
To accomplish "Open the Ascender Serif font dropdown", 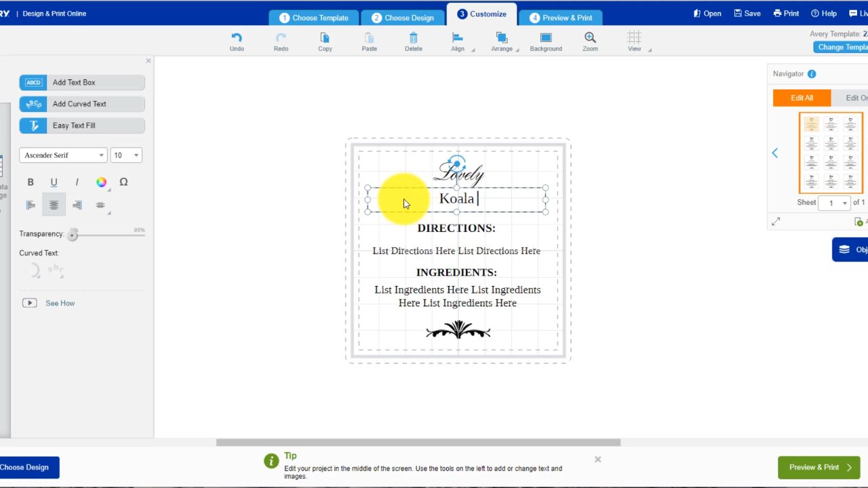I will point(63,155).
